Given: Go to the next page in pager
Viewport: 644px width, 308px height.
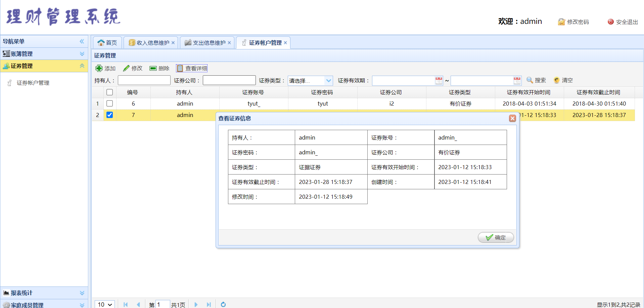Looking at the screenshot, I should tap(196, 305).
